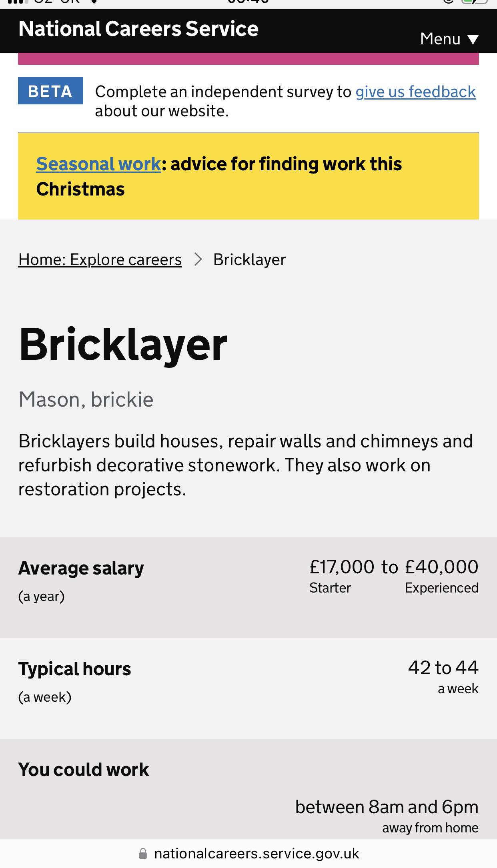Click the breadcrumb chevron separator
Screen dimensions: 497x868
click(x=198, y=259)
